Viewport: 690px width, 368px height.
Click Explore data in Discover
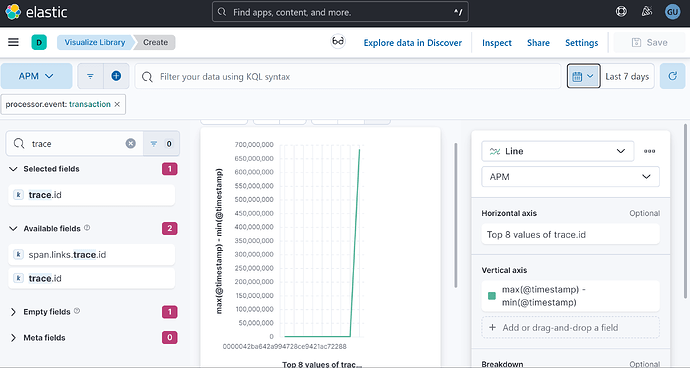412,43
